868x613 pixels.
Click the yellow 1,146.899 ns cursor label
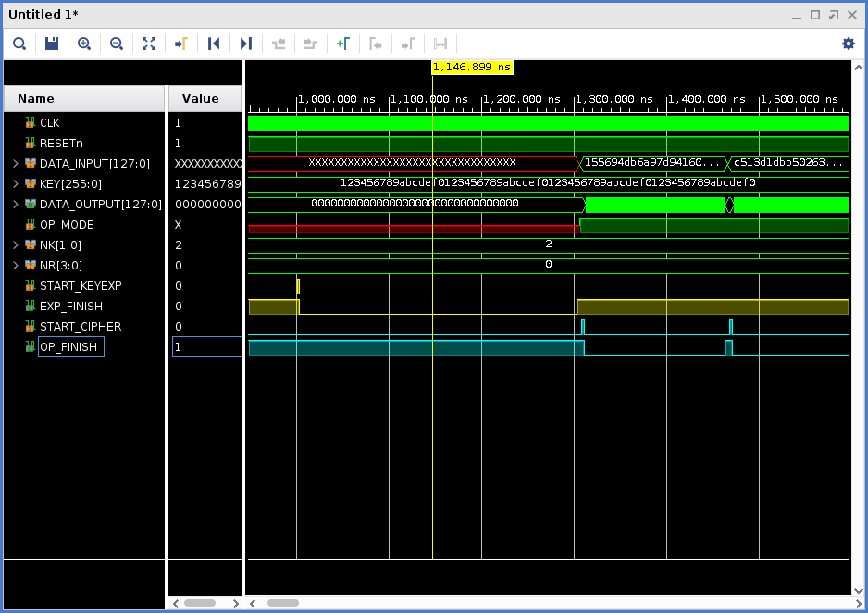[x=472, y=67]
